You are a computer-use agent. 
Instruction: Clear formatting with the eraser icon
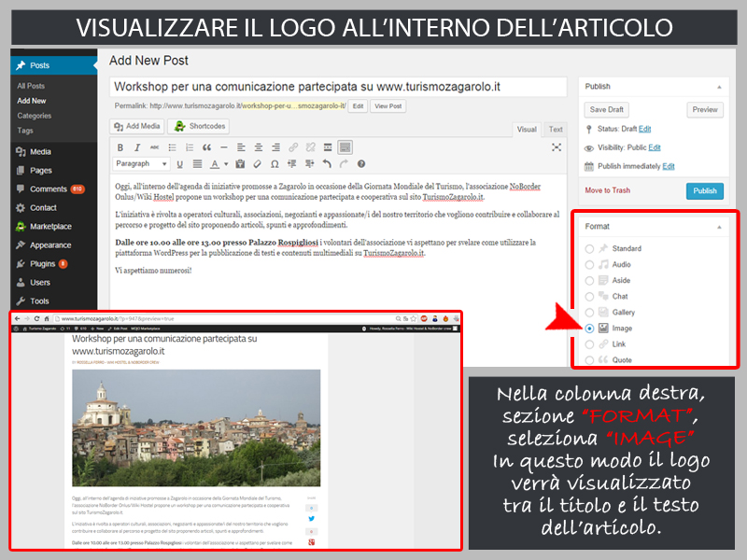[x=258, y=164]
